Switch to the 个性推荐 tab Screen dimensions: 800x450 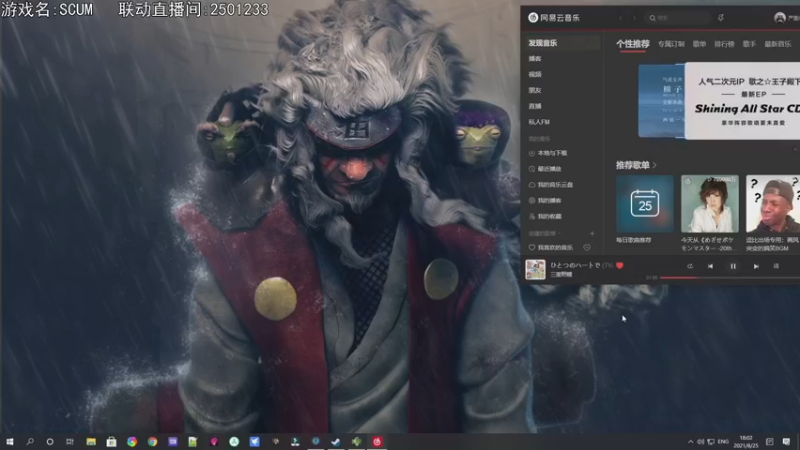(x=633, y=44)
